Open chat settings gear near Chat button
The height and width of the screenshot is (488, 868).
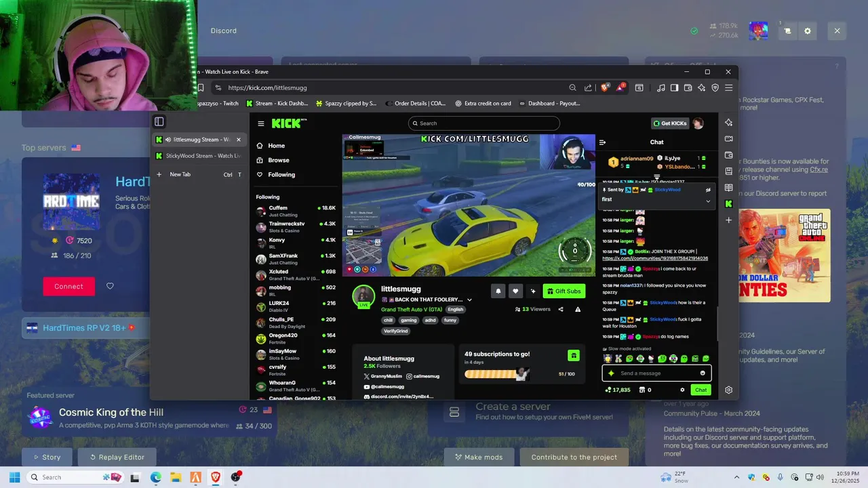(682, 390)
